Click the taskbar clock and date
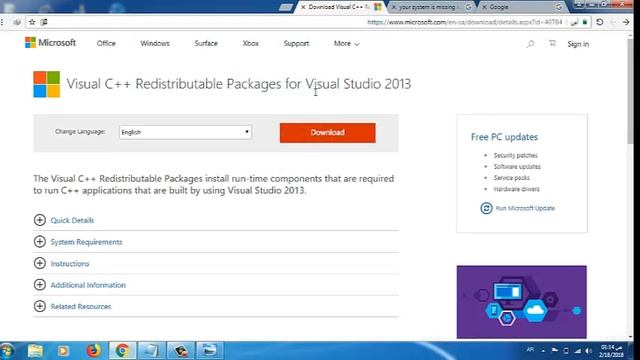640x360 pixels. (x=611, y=351)
